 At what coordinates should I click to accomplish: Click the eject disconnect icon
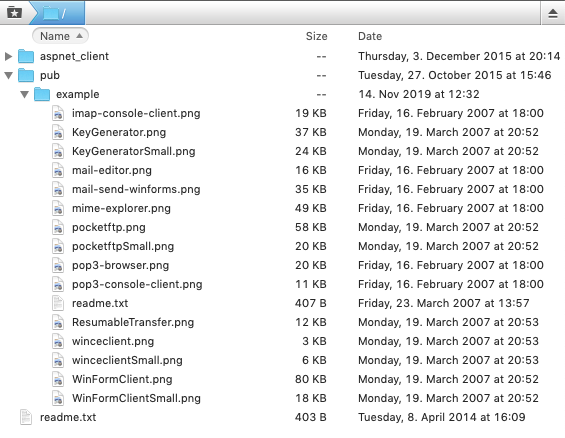click(x=553, y=14)
